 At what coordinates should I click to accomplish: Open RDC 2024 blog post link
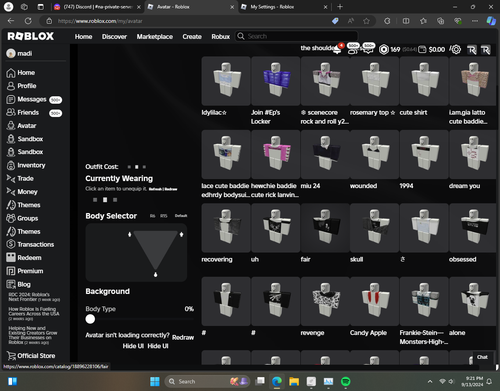(34, 297)
